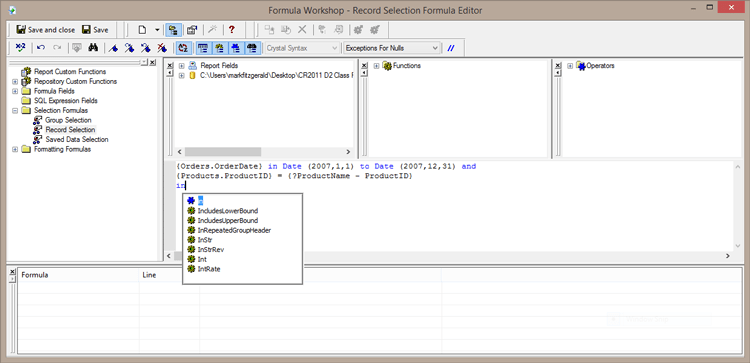
Task: Click the Save button in toolbar
Action: coord(95,30)
